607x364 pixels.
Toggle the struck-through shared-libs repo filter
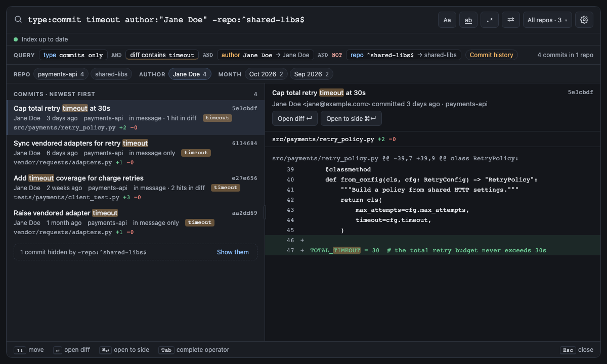pyautogui.click(x=111, y=74)
